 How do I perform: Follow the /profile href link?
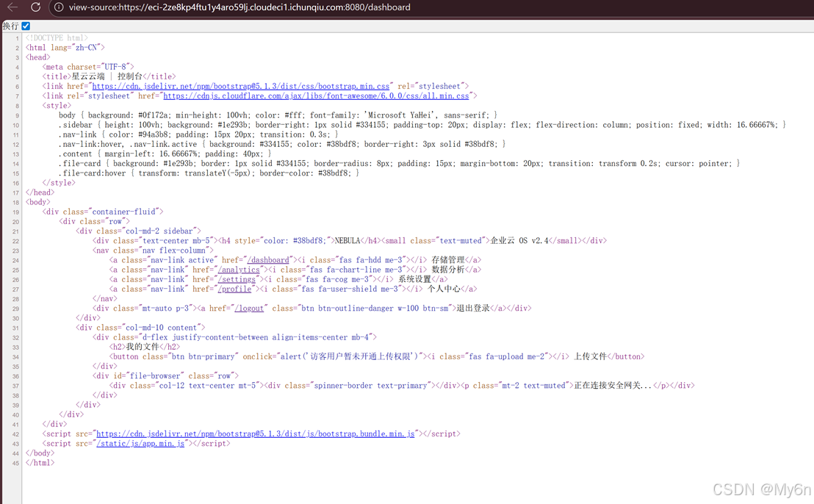pos(234,289)
